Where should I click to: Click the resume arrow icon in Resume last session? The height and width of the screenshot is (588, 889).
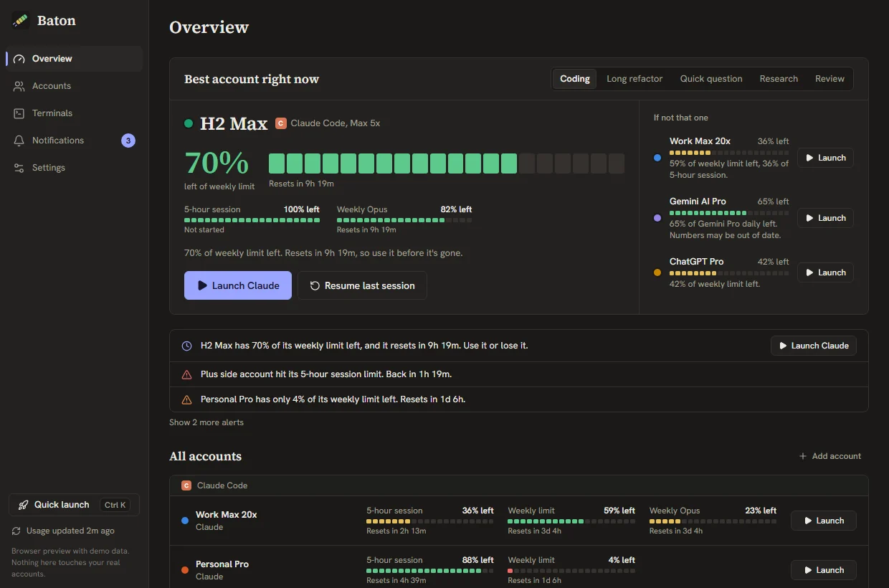[x=315, y=285]
